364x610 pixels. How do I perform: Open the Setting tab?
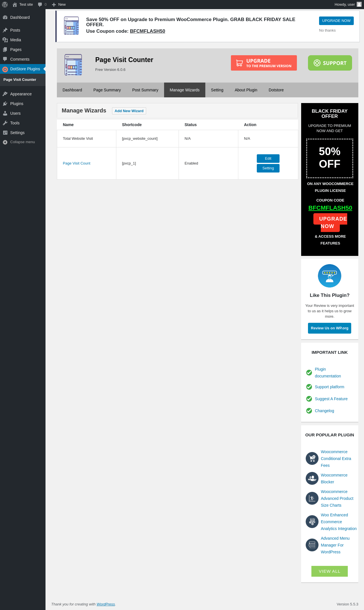pos(217,90)
